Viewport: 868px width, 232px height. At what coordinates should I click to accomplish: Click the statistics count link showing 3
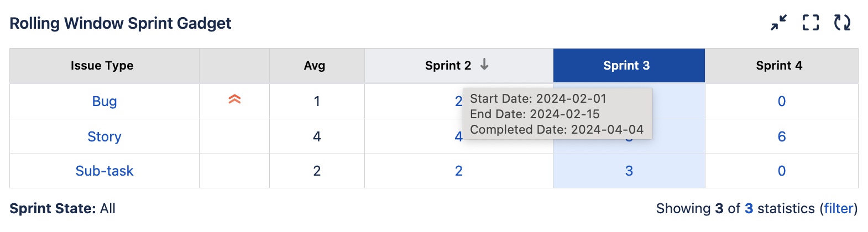point(749,208)
